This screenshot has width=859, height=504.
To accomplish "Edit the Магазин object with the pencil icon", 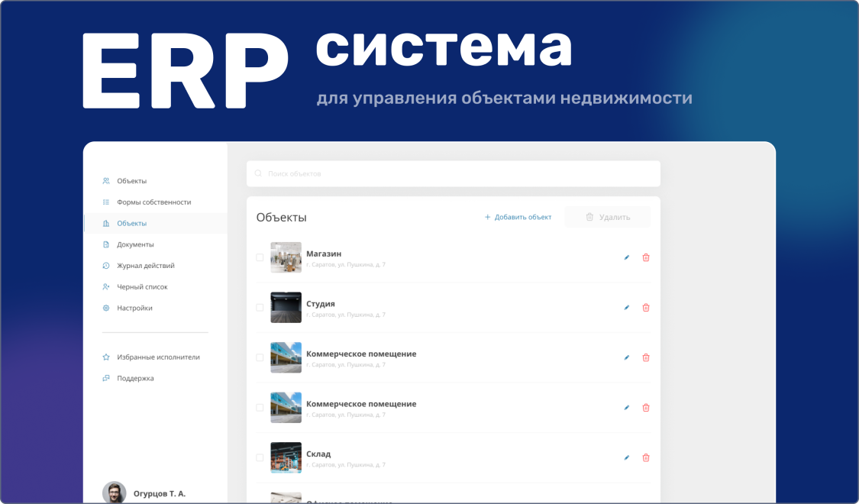I will tap(627, 257).
